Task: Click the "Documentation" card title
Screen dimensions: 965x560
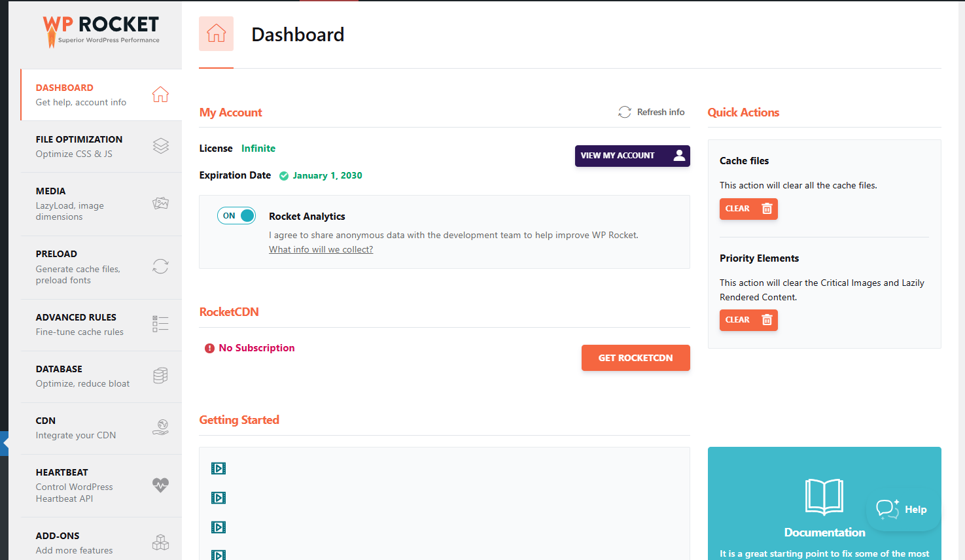Action: [825, 533]
